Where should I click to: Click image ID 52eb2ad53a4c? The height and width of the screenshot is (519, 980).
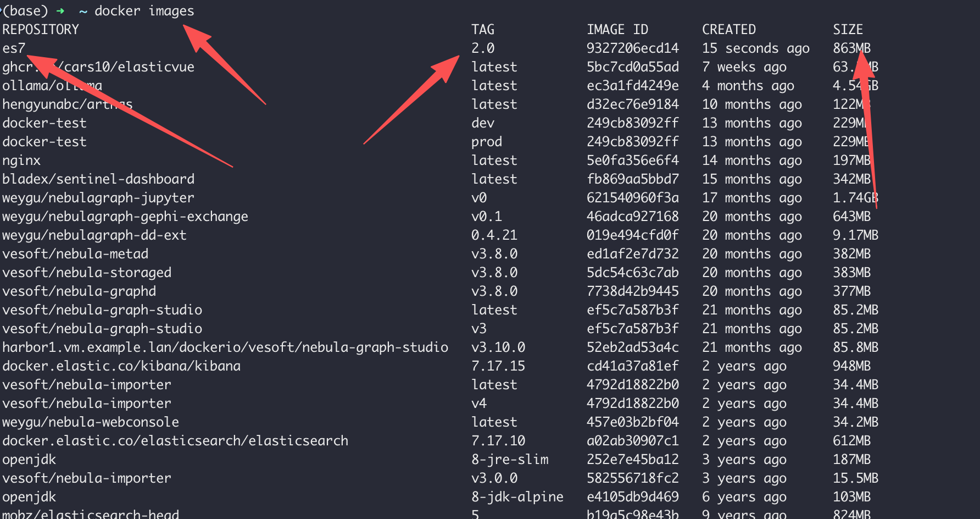pos(633,347)
